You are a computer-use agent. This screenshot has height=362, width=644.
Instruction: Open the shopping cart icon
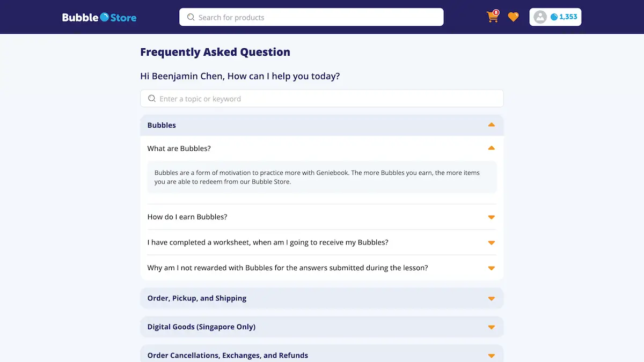492,17
